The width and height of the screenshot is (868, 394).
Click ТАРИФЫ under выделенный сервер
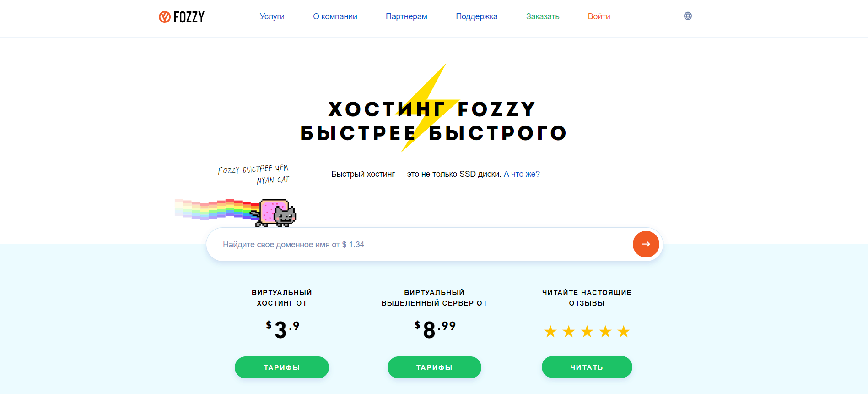(x=434, y=367)
